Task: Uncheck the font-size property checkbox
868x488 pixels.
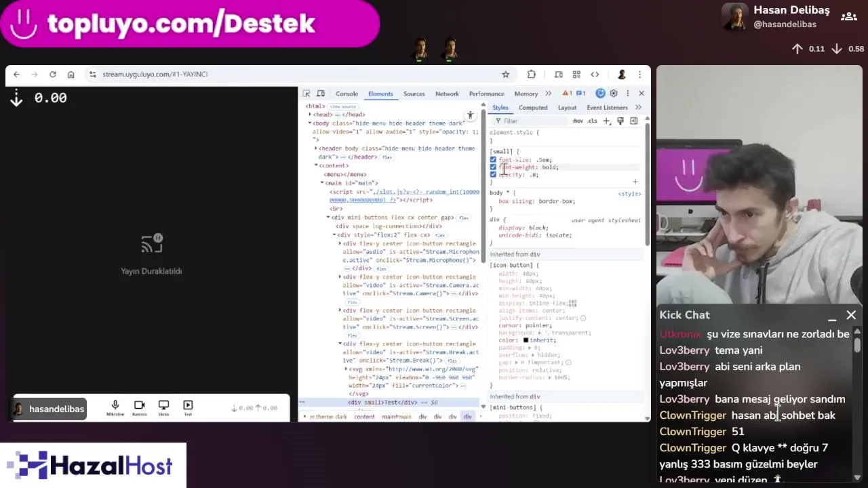Action: (493, 160)
